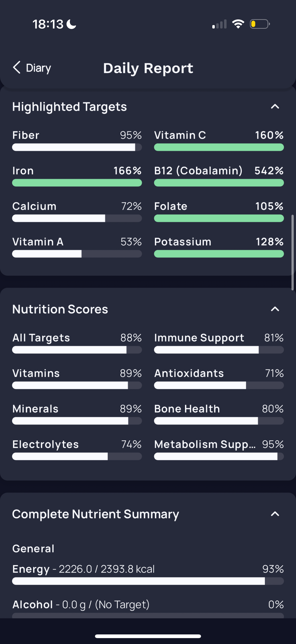Select the Calcium 72% target

coord(77,211)
